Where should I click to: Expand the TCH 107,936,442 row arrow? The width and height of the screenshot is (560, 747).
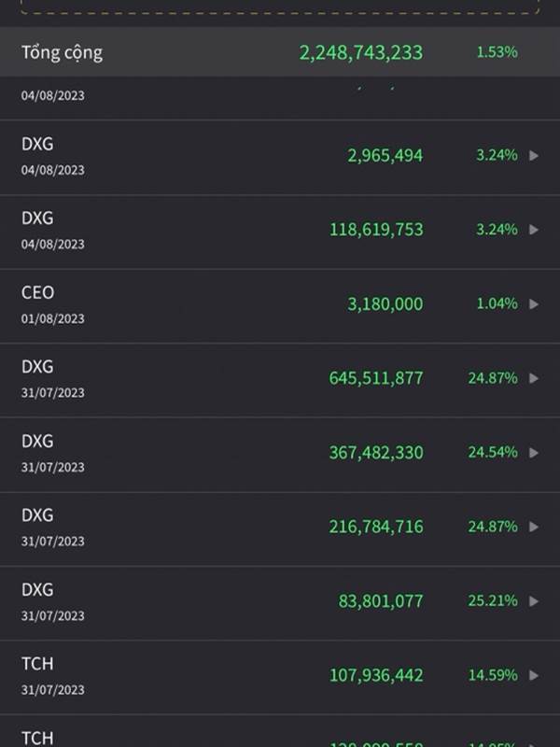534,675
